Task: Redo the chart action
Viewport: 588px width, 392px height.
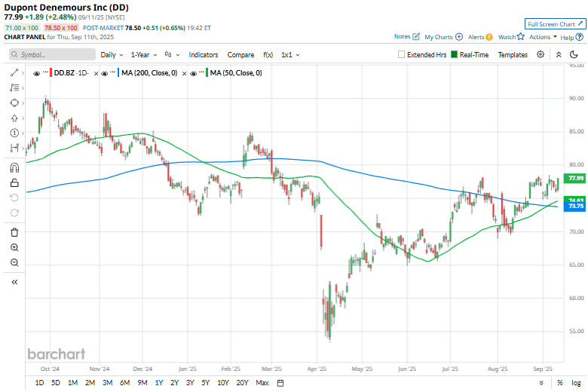Action: click(14, 213)
